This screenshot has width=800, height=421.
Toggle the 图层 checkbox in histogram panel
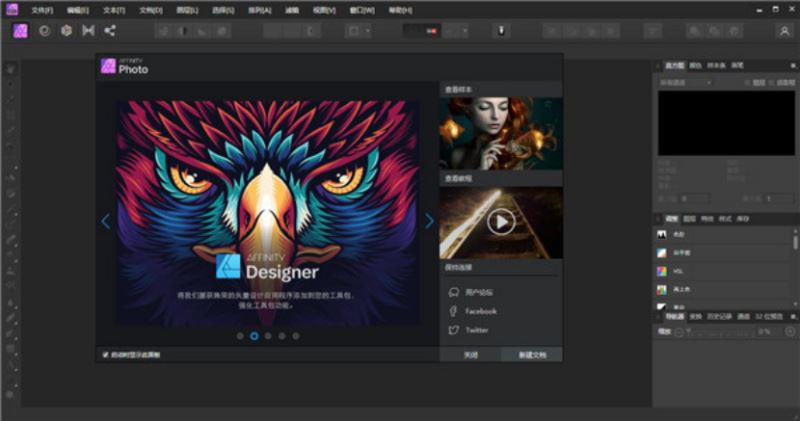(747, 83)
